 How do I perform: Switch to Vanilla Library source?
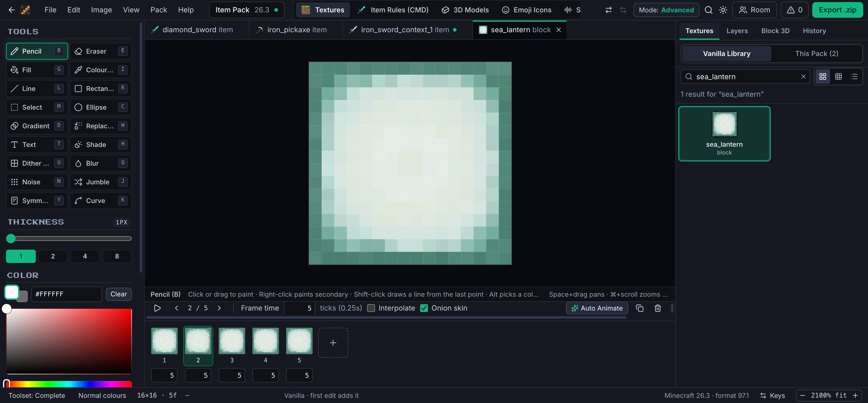[x=726, y=54]
